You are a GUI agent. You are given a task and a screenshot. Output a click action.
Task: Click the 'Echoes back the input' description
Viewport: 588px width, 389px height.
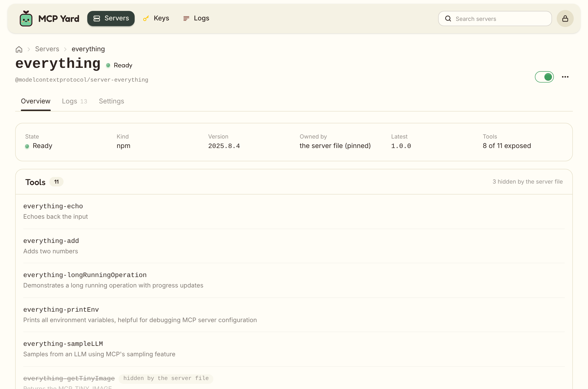point(55,217)
